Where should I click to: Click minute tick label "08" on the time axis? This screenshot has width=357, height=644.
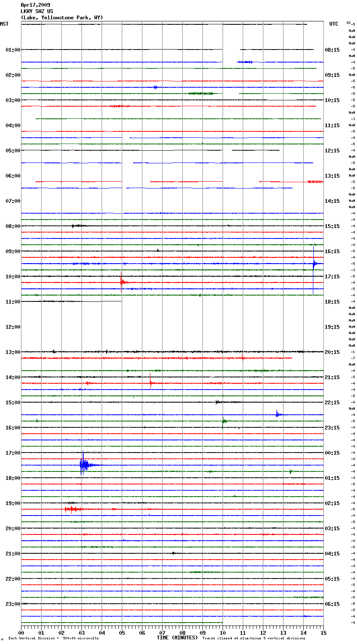tap(182, 633)
